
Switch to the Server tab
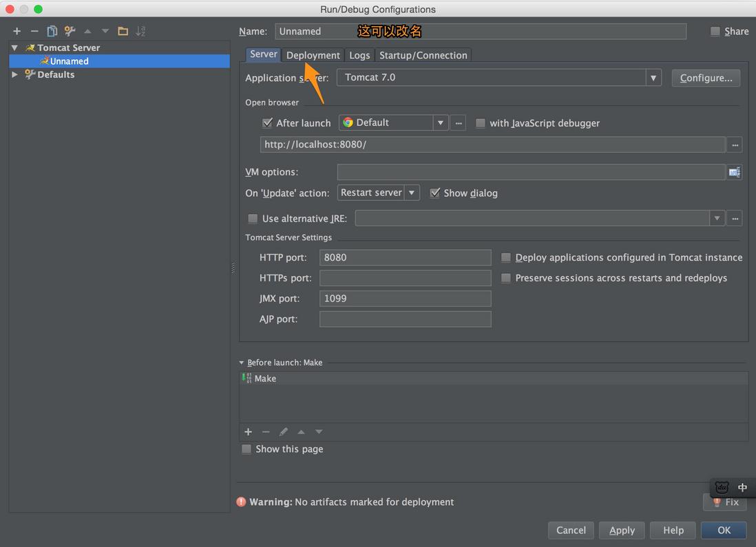[263, 54]
